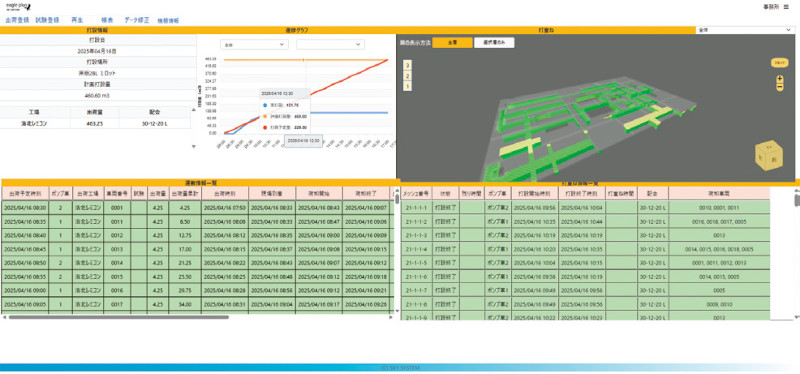Click the vertical scrollbar of the mesh table

click(x=796, y=201)
